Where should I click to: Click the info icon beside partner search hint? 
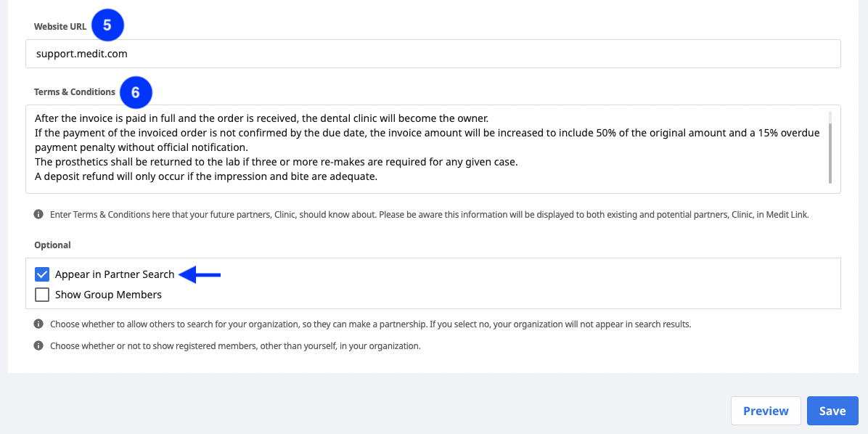pos(38,324)
